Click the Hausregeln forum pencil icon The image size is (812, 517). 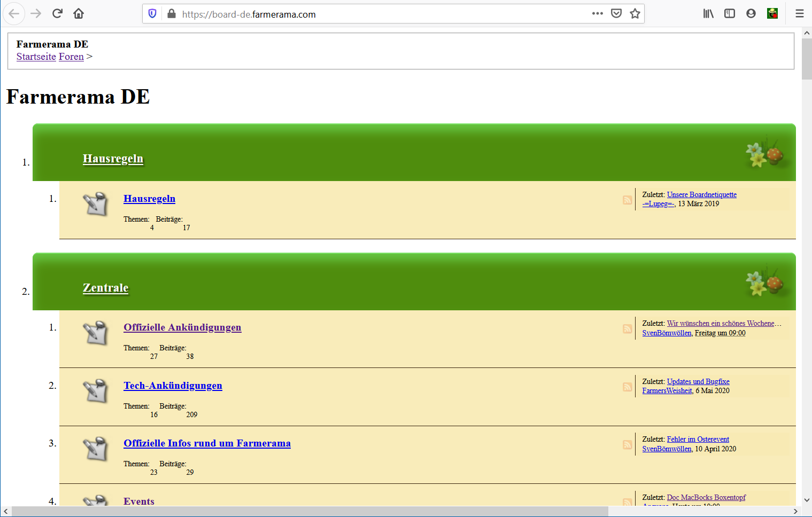pos(96,204)
